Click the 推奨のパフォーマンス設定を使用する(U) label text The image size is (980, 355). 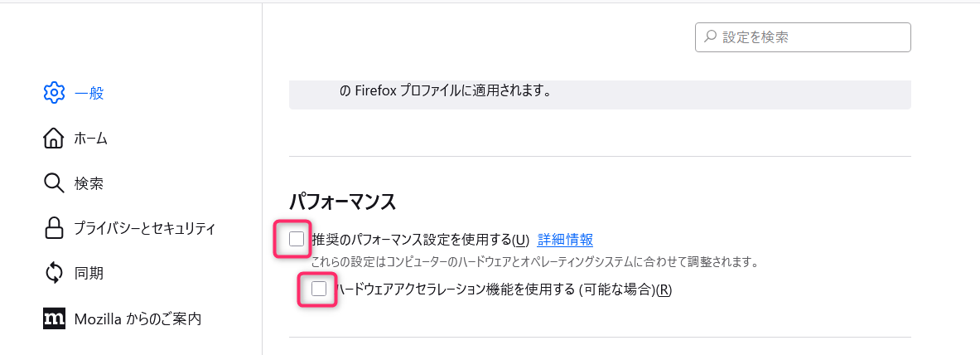pyautogui.click(x=420, y=240)
